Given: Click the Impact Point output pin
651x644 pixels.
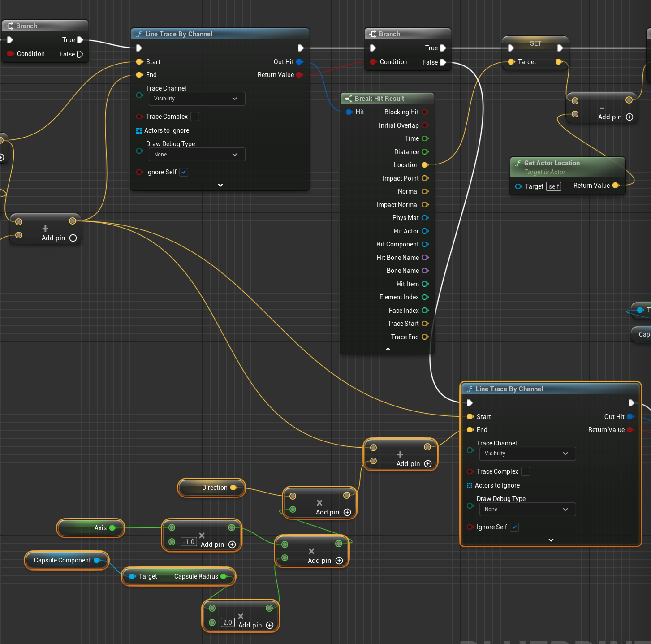Looking at the screenshot, I should pyautogui.click(x=425, y=178).
